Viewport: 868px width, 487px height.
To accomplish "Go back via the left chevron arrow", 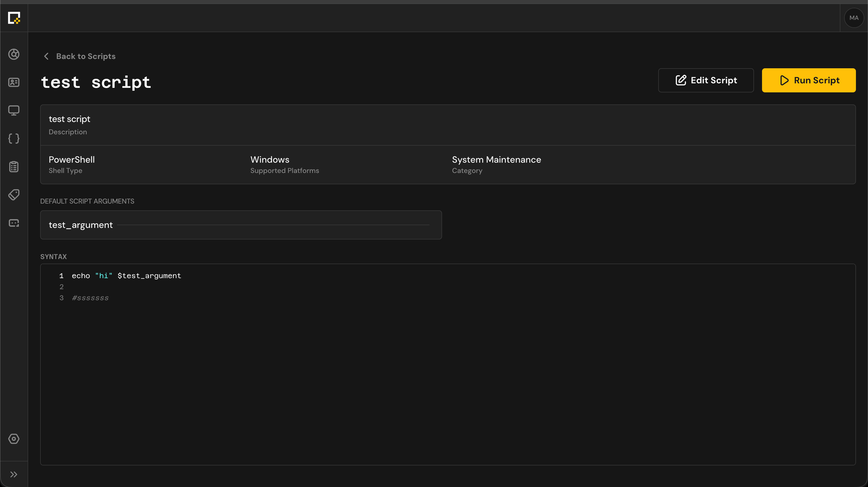I will 47,56.
